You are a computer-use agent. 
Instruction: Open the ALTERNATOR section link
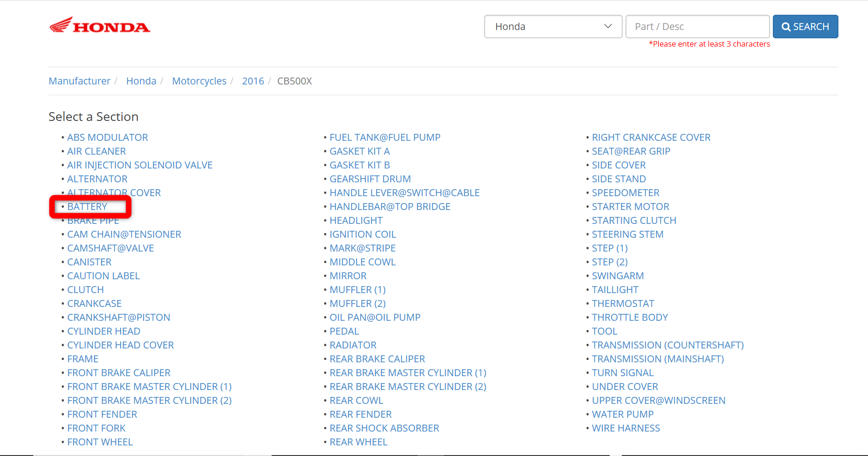pyautogui.click(x=97, y=179)
